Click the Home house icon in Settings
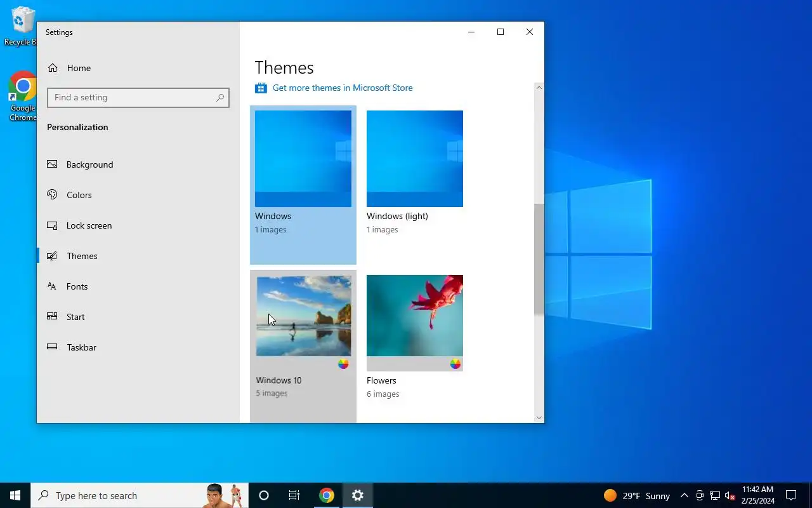Screen dimensions: 812x508 click(x=53, y=68)
